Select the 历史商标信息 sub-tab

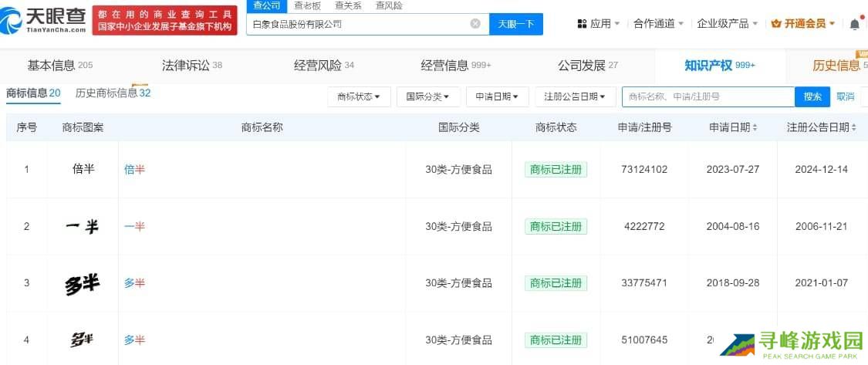click(x=113, y=93)
